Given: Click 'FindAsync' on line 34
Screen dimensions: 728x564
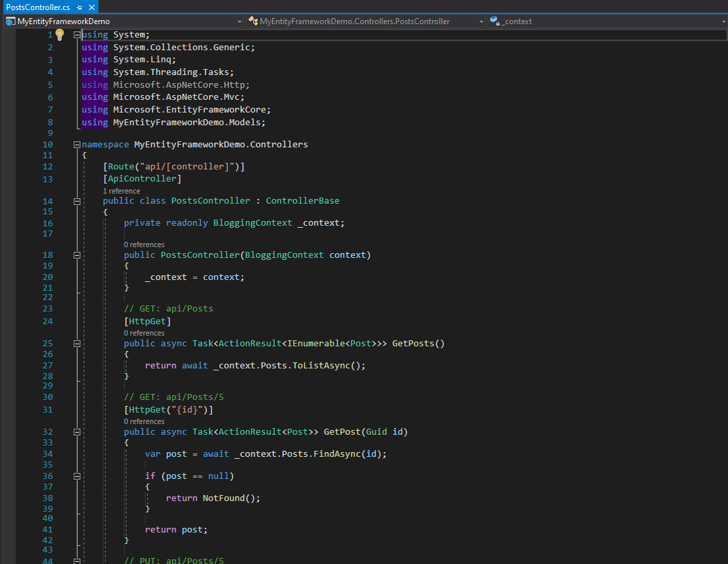Looking at the screenshot, I should (337, 453).
